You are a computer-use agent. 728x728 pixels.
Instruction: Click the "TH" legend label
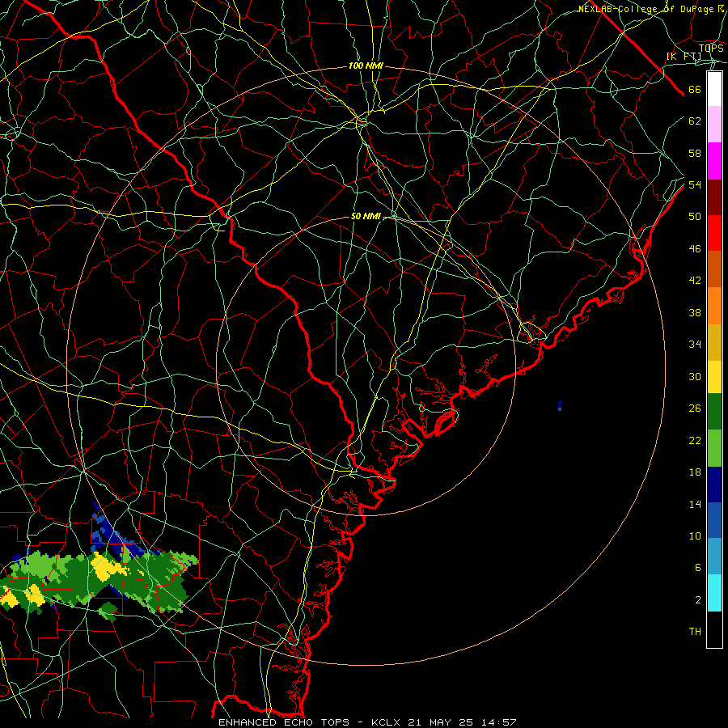tap(695, 632)
